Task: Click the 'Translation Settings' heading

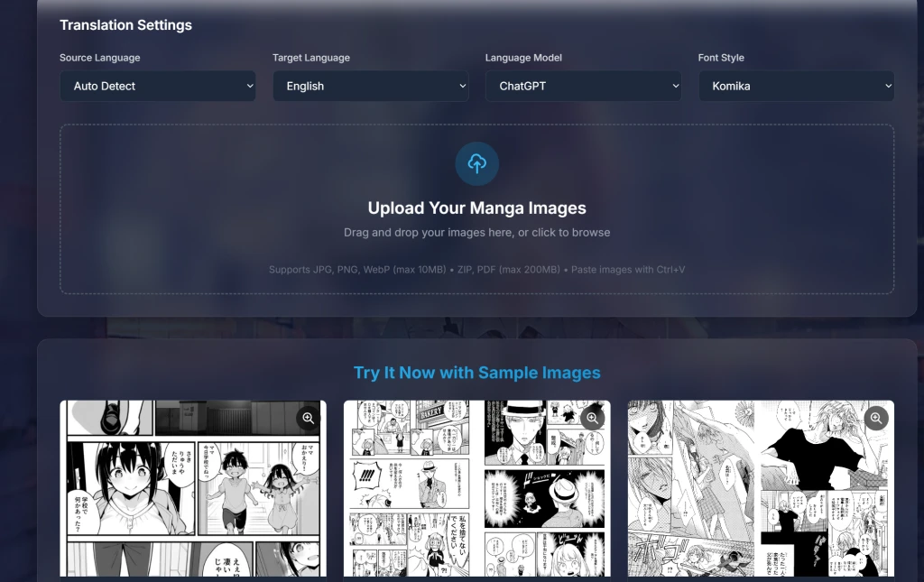Action: point(125,25)
